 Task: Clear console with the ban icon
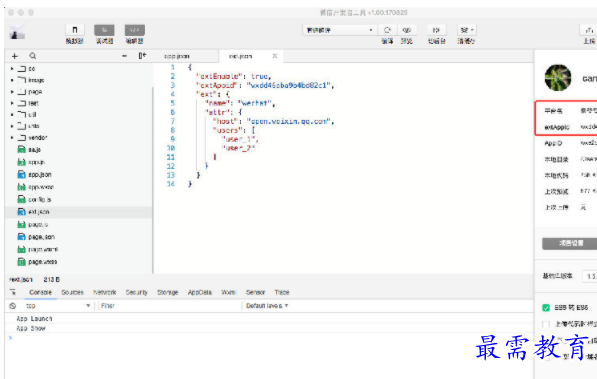click(x=13, y=306)
